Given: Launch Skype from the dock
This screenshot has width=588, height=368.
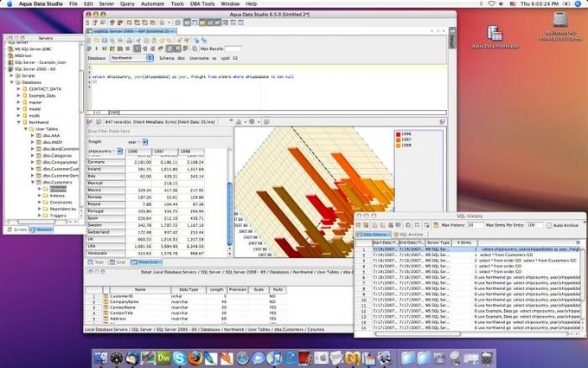Looking at the screenshot, I should pos(179,358).
